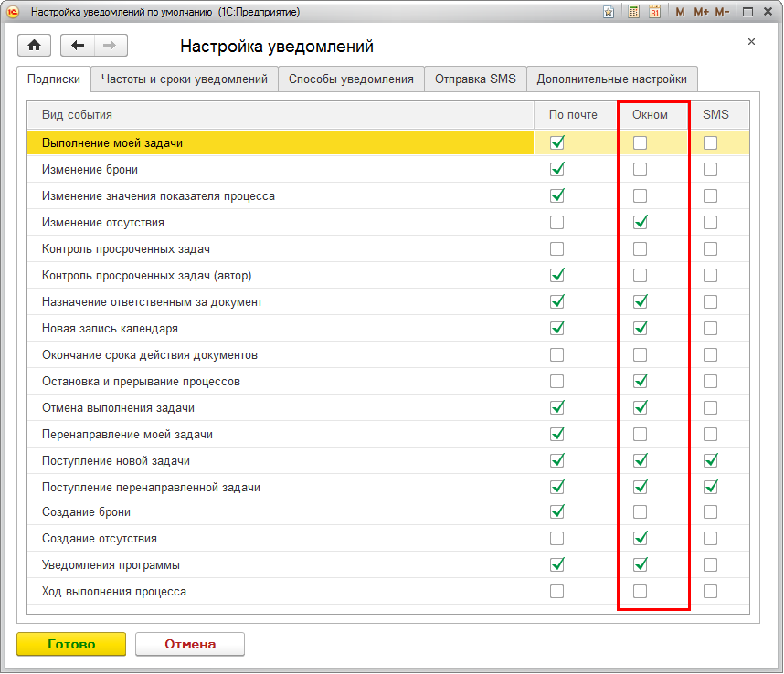Select the row Изменение брони
The image size is (784, 674).
[x=388, y=169]
